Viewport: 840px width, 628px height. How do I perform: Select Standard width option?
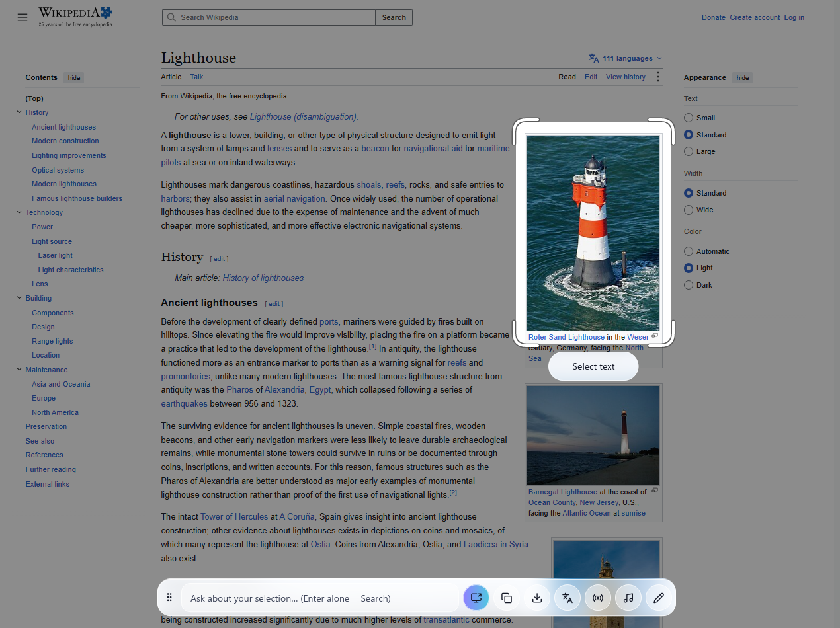pyautogui.click(x=689, y=193)
